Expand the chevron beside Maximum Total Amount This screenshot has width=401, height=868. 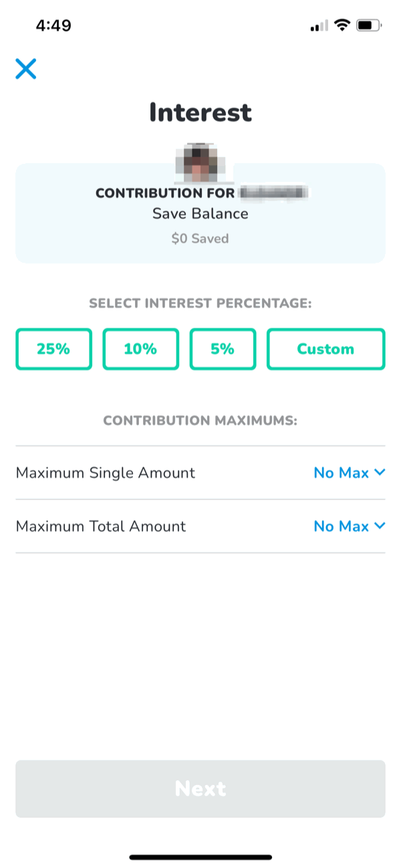click(380, 526)
